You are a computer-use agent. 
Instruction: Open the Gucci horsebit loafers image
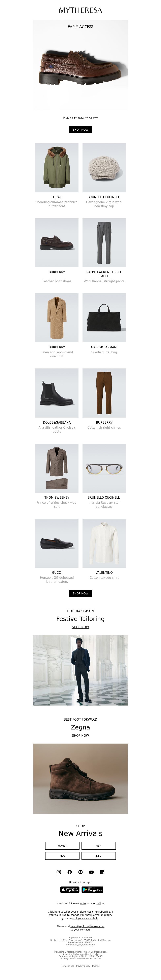point(57,543)
